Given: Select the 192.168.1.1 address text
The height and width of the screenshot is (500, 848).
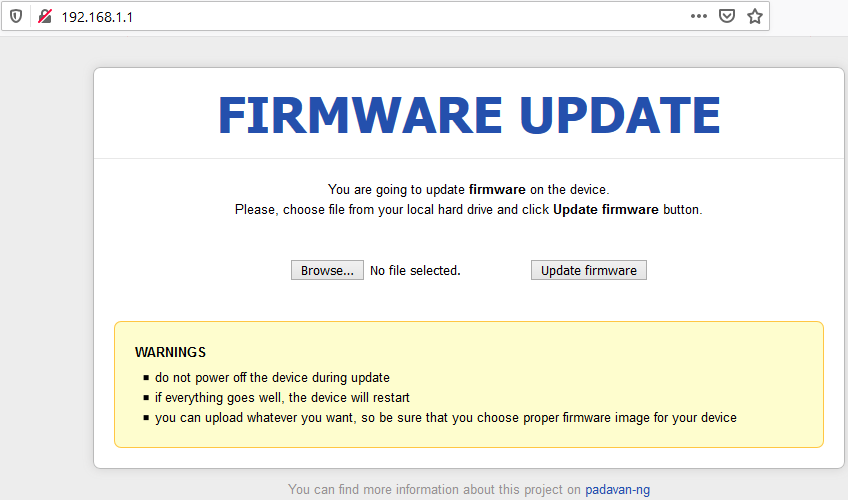Looking at the screenshot, I should tap(97, 17).
